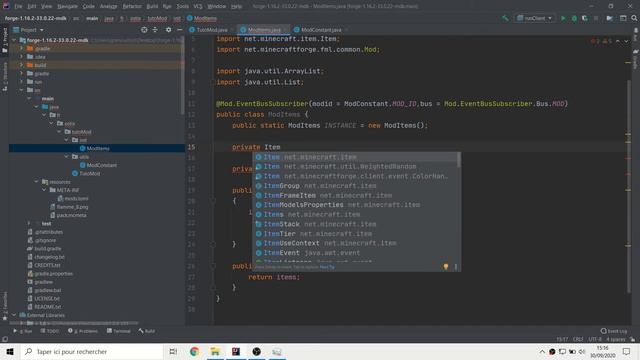This screenshot has width=640, height=360.
Task: Toggle the Structure tool window stripe button
Action: [x=4, y=77]
